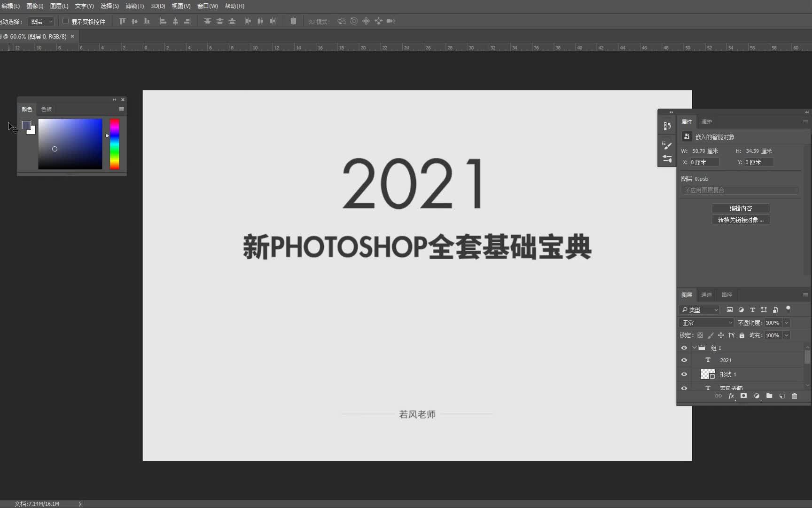812x508 pixels.
Task: Open the 滤镜(T) menu
Action: coord(135,6)
